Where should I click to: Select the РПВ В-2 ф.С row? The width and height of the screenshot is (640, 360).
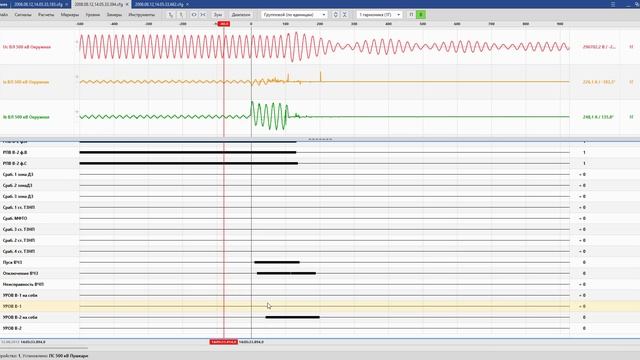tap(320, 163)
